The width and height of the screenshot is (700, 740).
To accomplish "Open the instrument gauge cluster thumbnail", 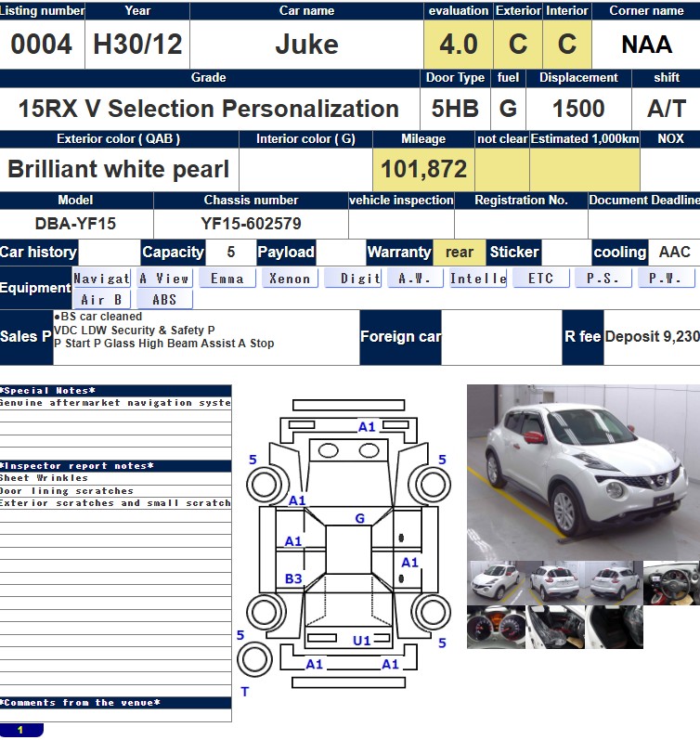I will [x=496, y=628].
